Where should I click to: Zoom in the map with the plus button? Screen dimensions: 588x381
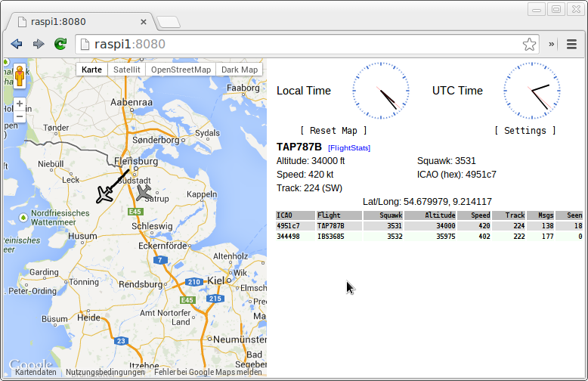20,104
